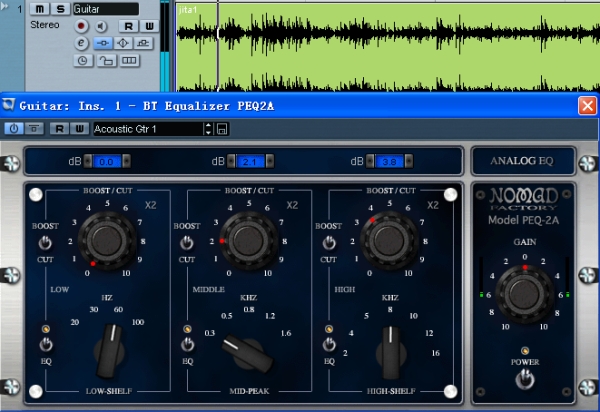Viewport: 600px width, 412px height.
Task: Rename the Guitar track name field
Action: pyautogui.click(x=106, y=9)
